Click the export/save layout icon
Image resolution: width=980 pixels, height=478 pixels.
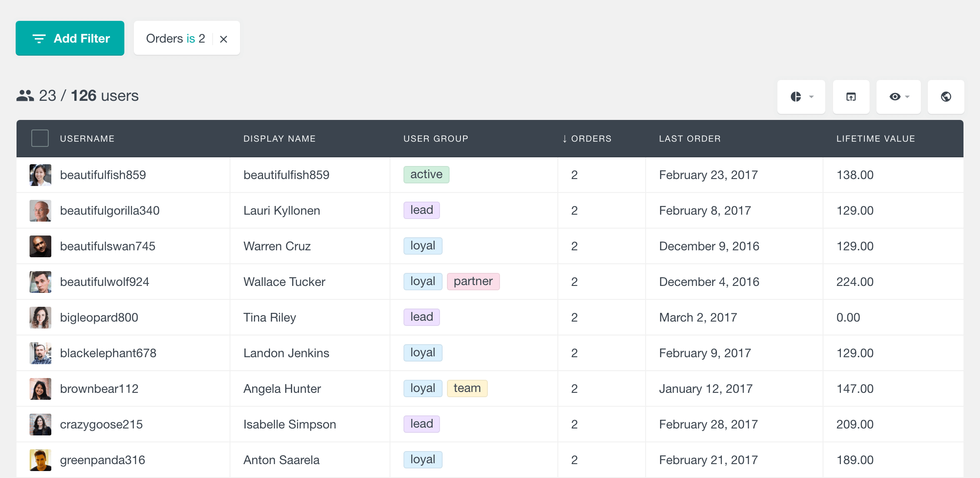(x=851, y=96)
